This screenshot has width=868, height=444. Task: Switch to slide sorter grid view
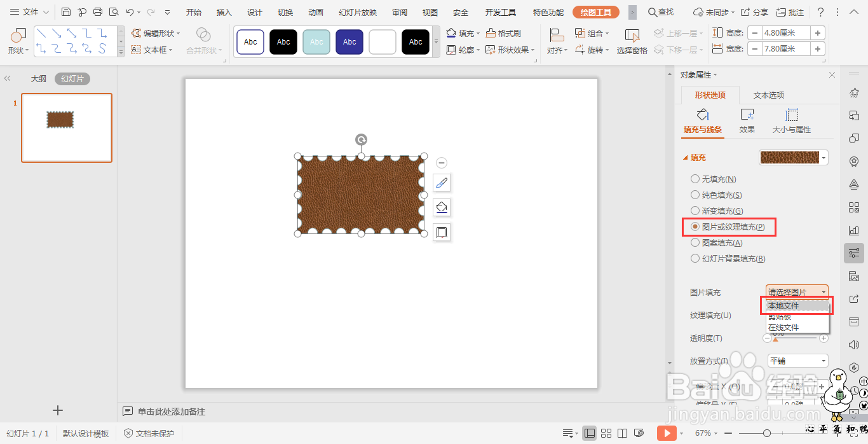tap(606, 433)
